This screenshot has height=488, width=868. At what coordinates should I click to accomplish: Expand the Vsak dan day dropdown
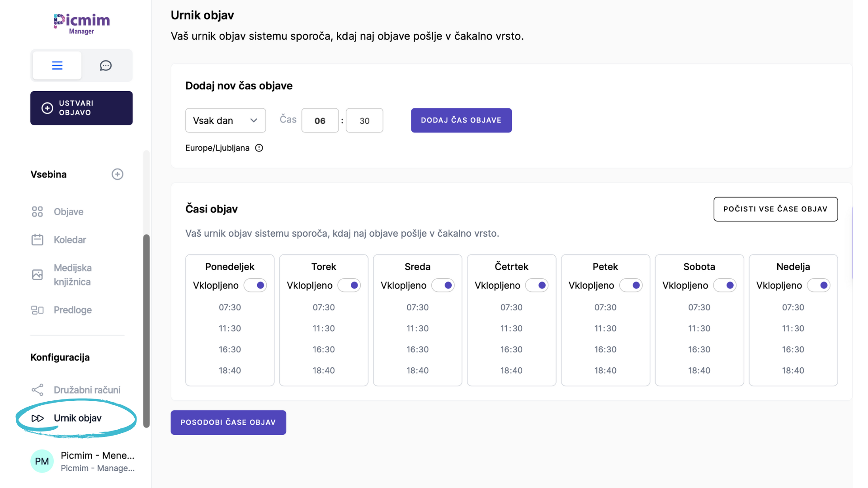[226, 121]
